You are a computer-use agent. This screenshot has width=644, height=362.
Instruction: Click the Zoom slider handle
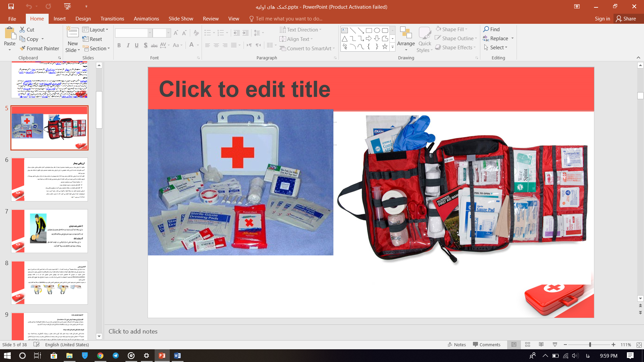coord(590,345)
